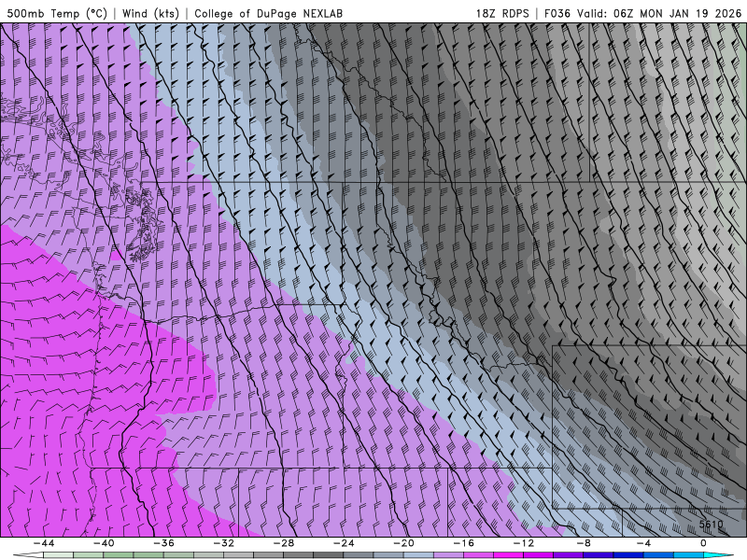Click the '18Z RDPS' model run label
Viewport: 747px width, 560px height.
coord(502,13)
